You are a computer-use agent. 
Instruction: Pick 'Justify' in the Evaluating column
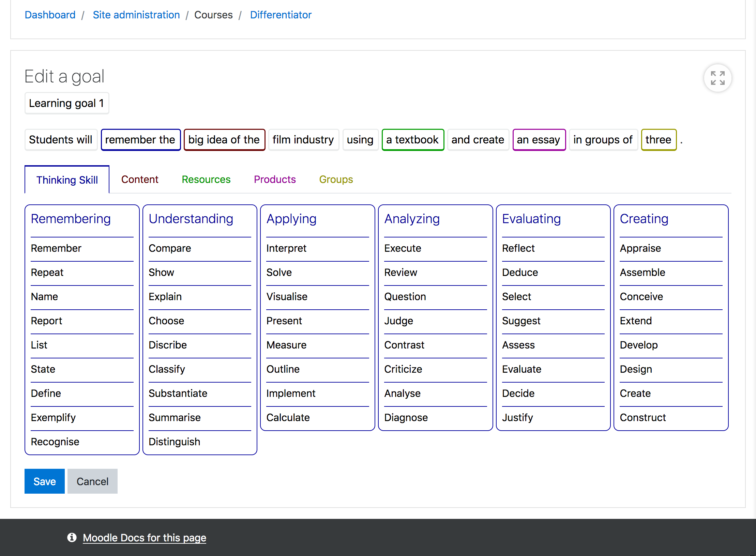tap(517, 417)
